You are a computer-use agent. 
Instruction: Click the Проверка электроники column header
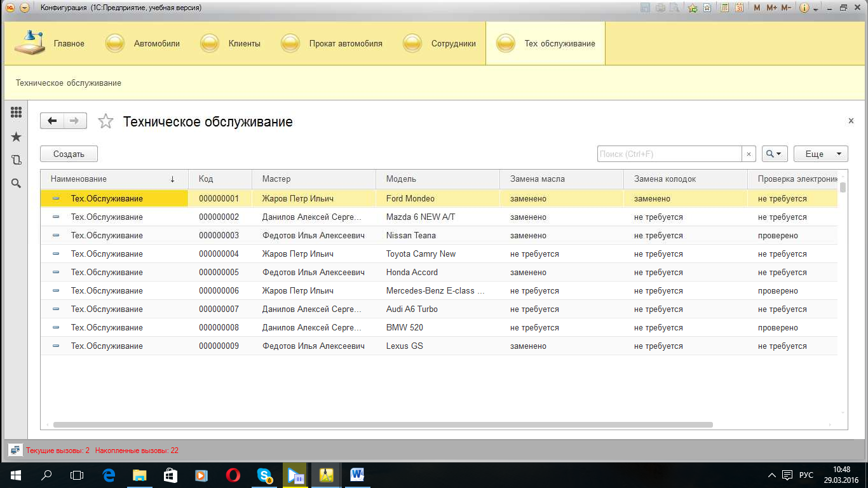[x=793, y=179]
